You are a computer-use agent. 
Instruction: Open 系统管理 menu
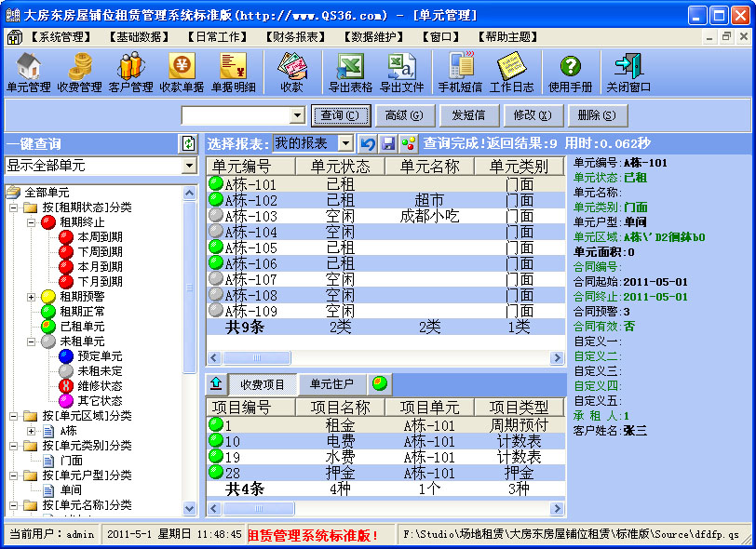[x=61, y=37]
